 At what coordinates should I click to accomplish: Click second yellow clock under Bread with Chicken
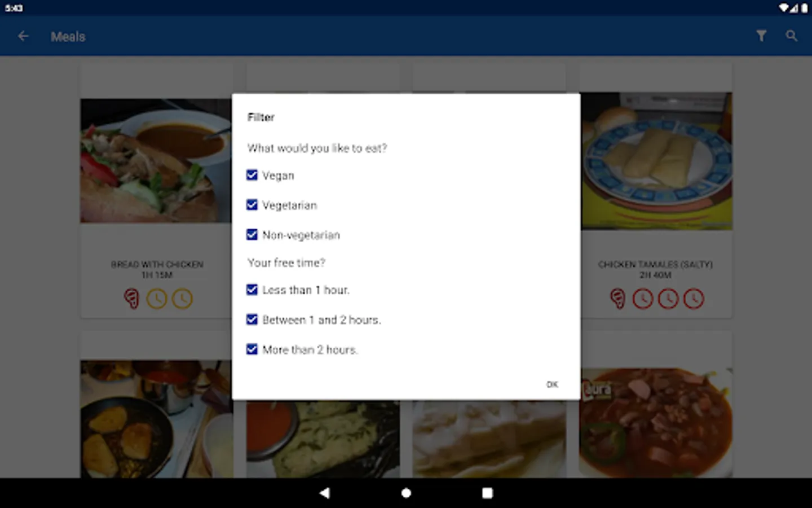(182, 299)
